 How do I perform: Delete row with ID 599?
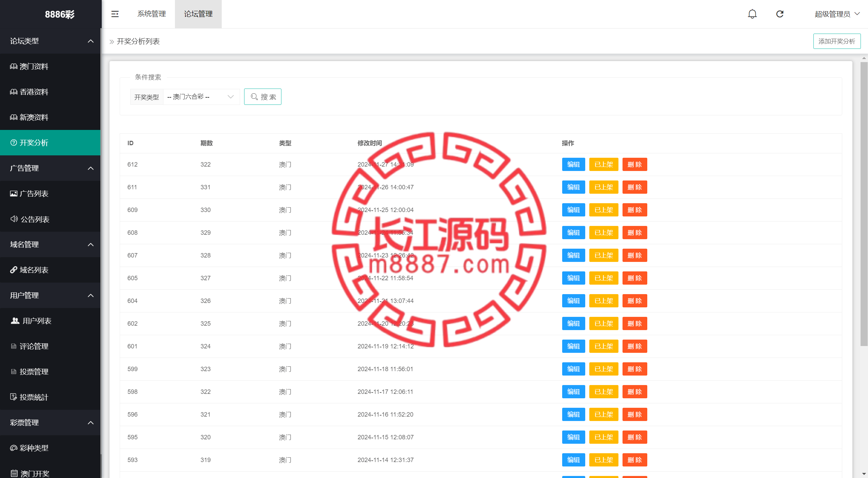[635, 369]
